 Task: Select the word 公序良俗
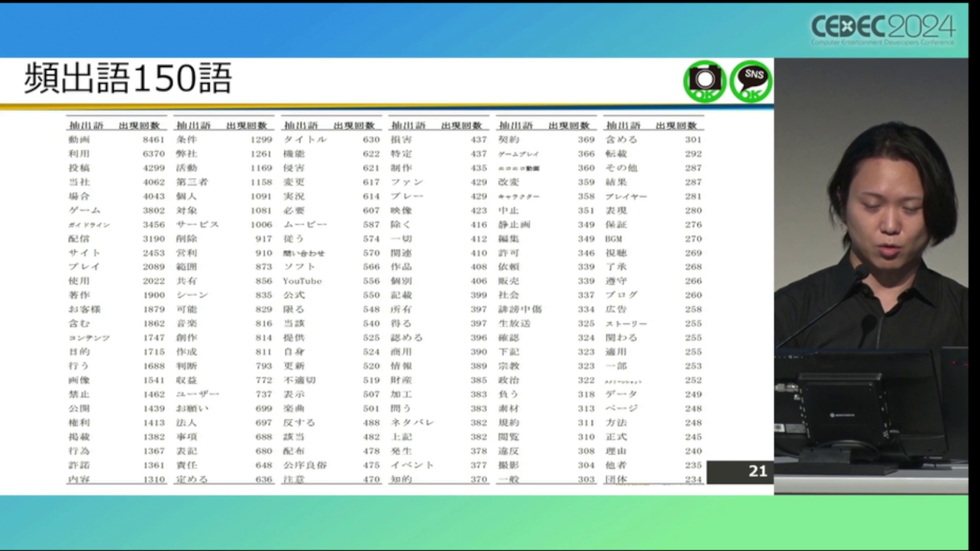pyautogui.click(x=305, y=465)
